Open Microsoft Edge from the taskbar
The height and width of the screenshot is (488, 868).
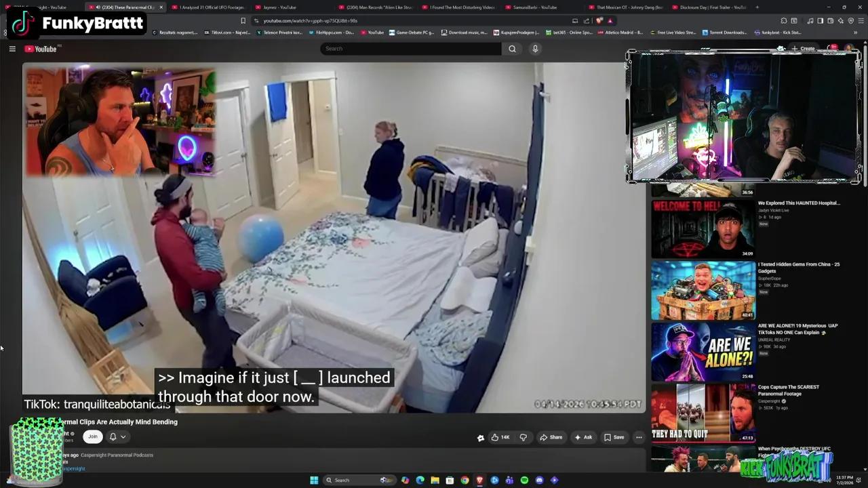point(420,480)
